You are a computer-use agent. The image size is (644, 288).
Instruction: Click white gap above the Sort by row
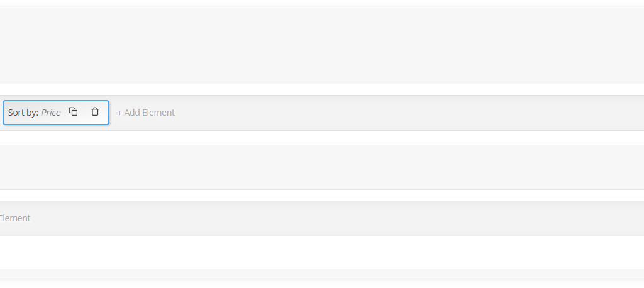(x=322, y=89)
